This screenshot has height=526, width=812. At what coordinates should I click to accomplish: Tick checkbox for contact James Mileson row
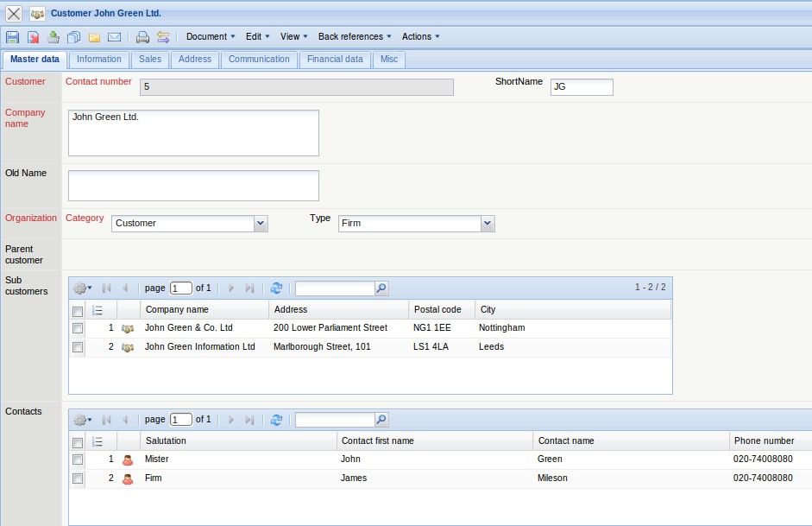tap(78, 478)
